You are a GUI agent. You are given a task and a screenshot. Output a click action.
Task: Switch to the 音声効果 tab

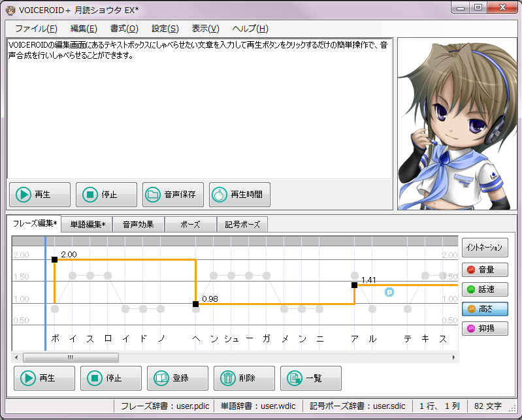(138, 225)
